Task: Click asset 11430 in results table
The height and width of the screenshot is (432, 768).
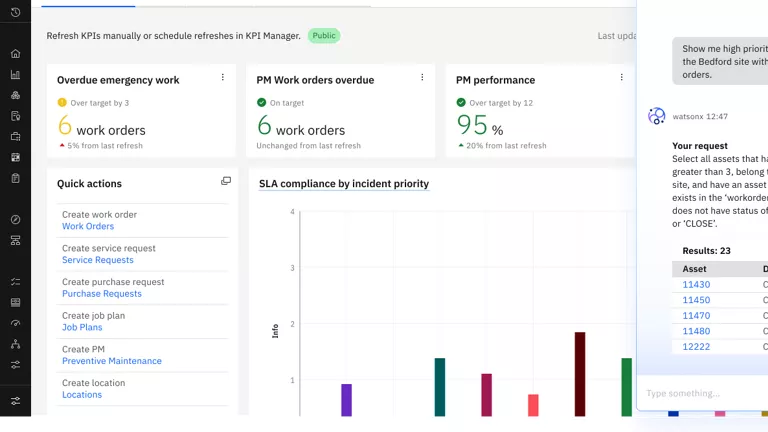Action: [x=696, y=285]
